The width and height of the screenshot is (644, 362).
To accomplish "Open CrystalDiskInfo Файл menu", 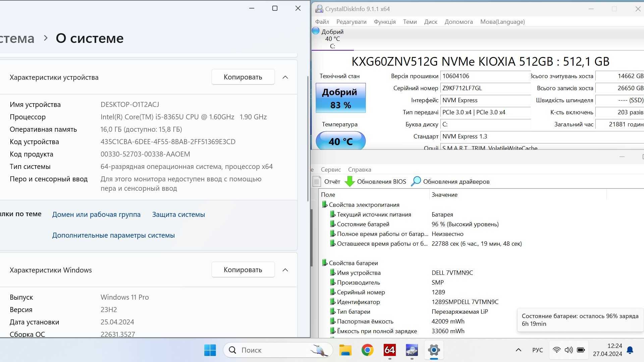I will 322,22.
